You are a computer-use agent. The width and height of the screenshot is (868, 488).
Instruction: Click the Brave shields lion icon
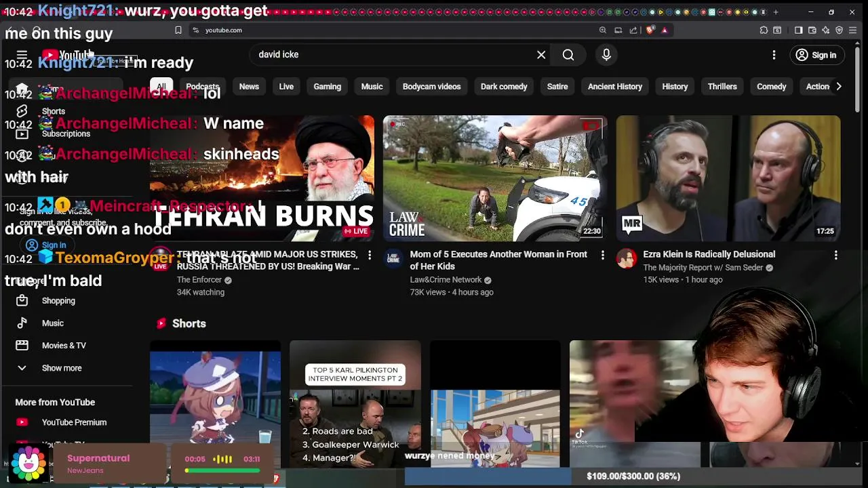650,30
